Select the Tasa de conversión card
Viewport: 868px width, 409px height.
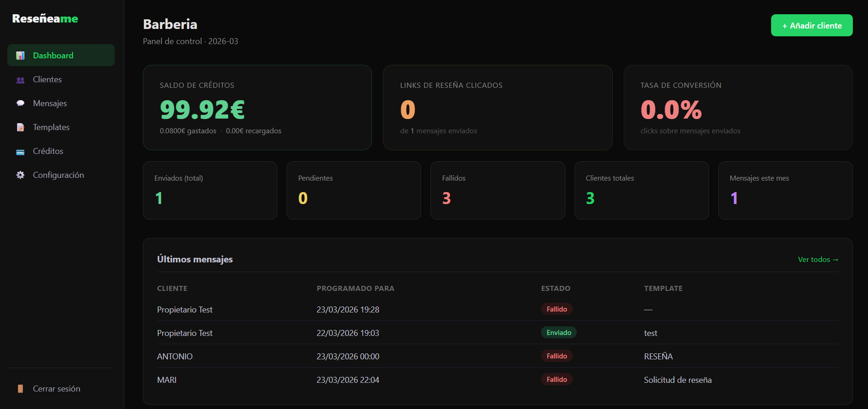click(738, 108)
